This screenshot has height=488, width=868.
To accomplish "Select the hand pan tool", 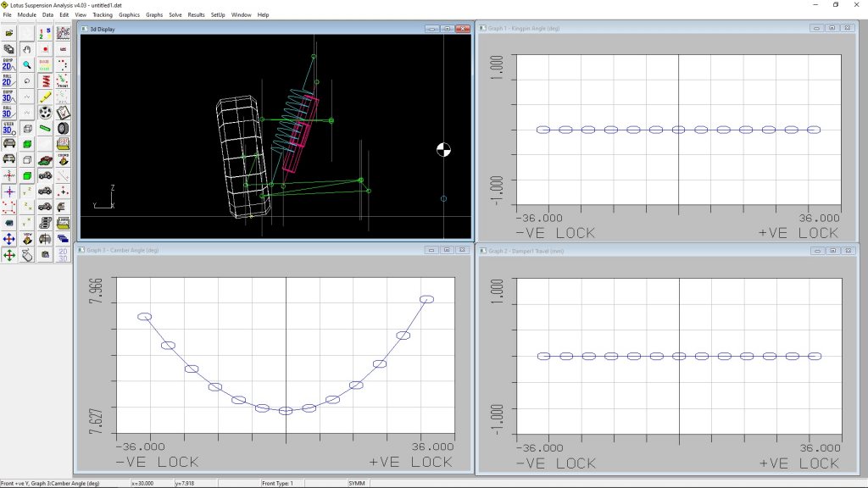I will pyautogui.click(x=26, y=49).
